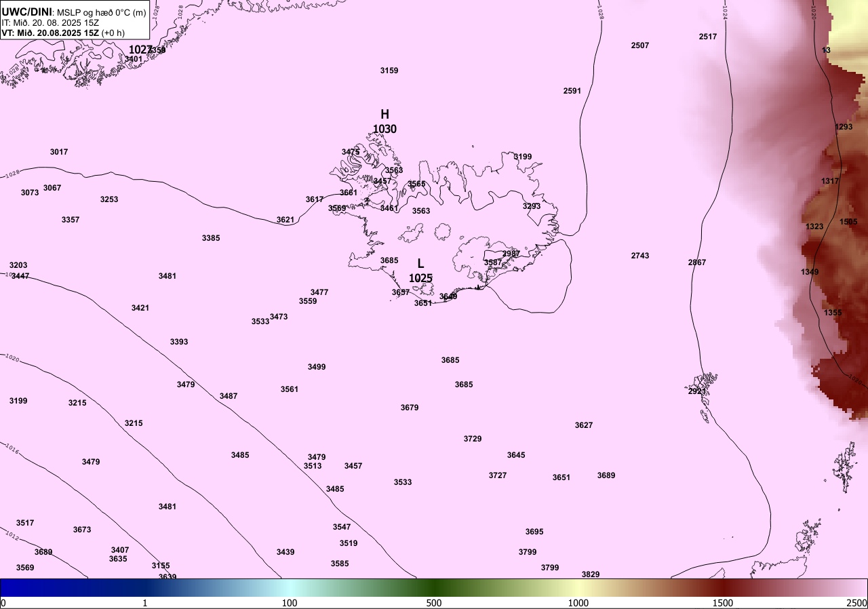Click the 3421 height value

(x=140, y=308)
